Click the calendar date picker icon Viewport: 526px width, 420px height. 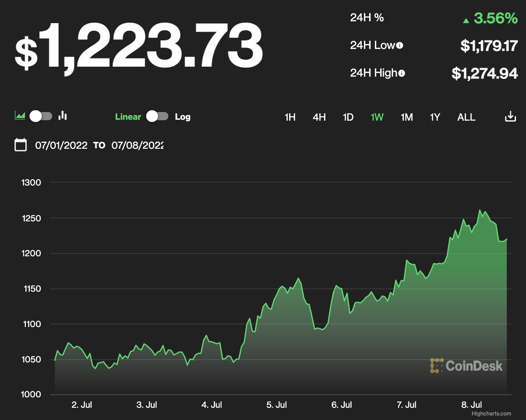(x=20, y=145)
